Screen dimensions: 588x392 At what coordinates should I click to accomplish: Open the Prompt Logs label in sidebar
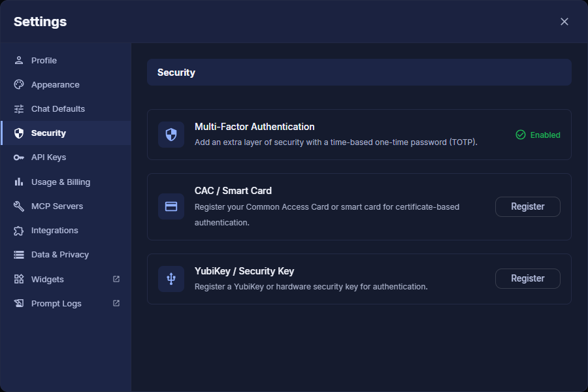point(56,303)
